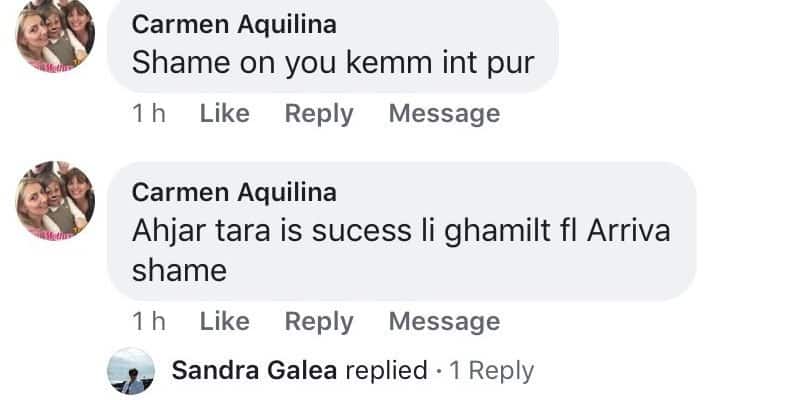The height and width of the screenshot is (400, 803).
Task: Open Carmen Aquilina's profile picture on first comment
Action: click(55, 39)
